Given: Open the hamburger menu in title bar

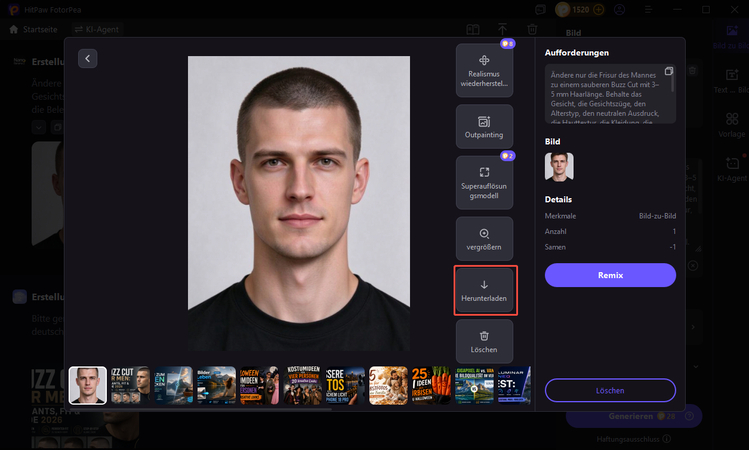Looking at the screenshot, I should (648, 10).
